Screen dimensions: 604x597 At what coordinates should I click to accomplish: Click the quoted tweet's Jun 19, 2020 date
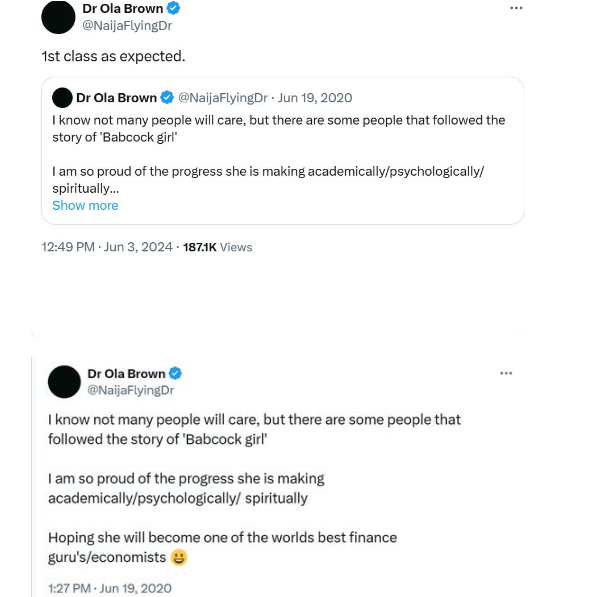click(x=315, y=97)
